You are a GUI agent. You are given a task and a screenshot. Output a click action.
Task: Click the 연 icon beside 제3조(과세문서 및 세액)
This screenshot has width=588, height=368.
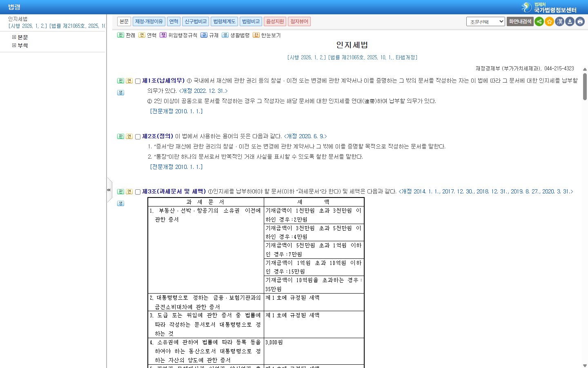129,191
